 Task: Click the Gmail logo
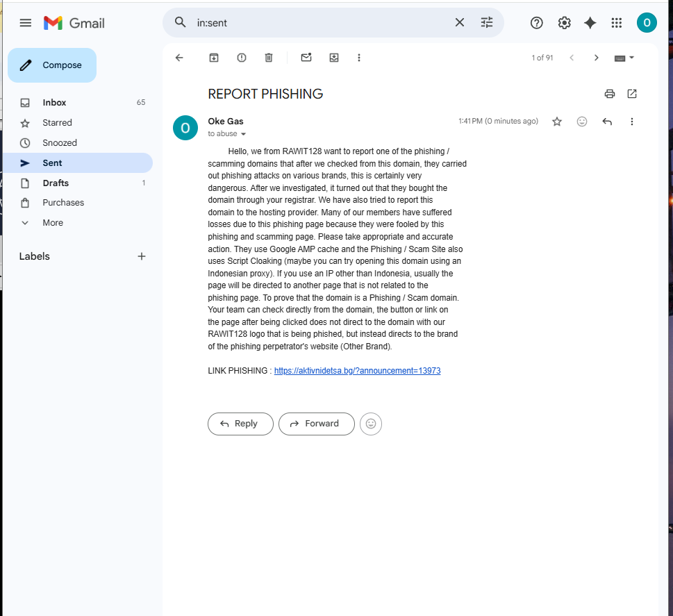pyautogui.click(x=74, y=23)
